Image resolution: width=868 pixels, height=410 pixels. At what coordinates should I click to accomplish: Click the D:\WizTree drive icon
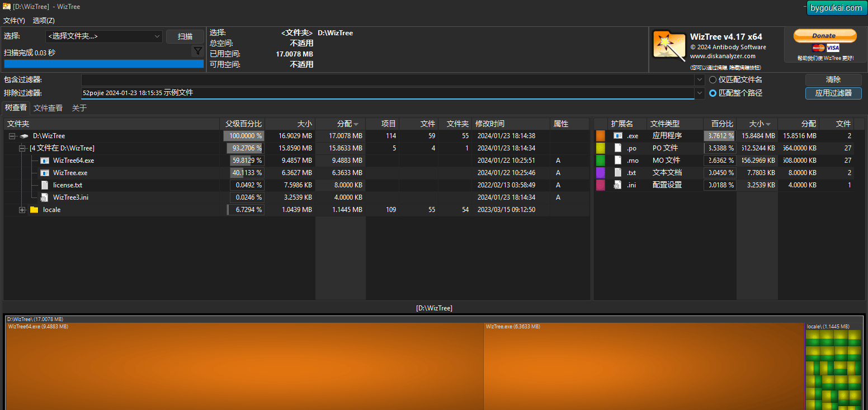pyautogui.click(x=24, y=136)
